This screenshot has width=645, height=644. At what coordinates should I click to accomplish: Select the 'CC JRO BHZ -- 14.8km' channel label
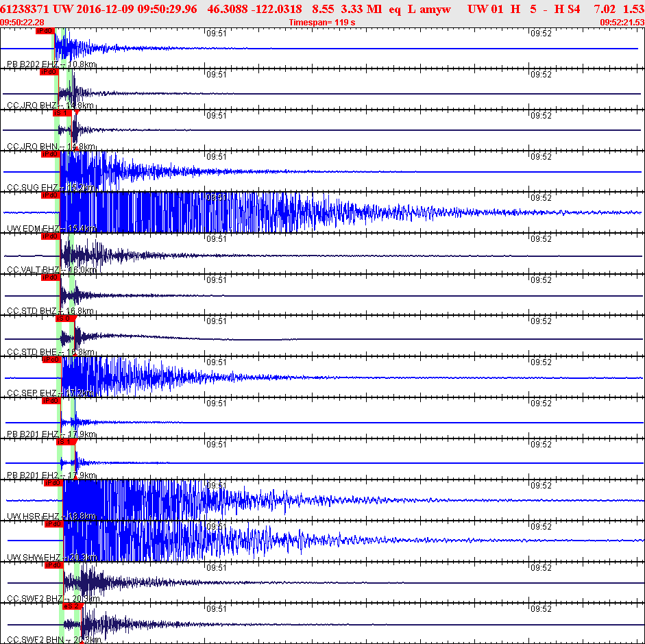click(50, 106)
